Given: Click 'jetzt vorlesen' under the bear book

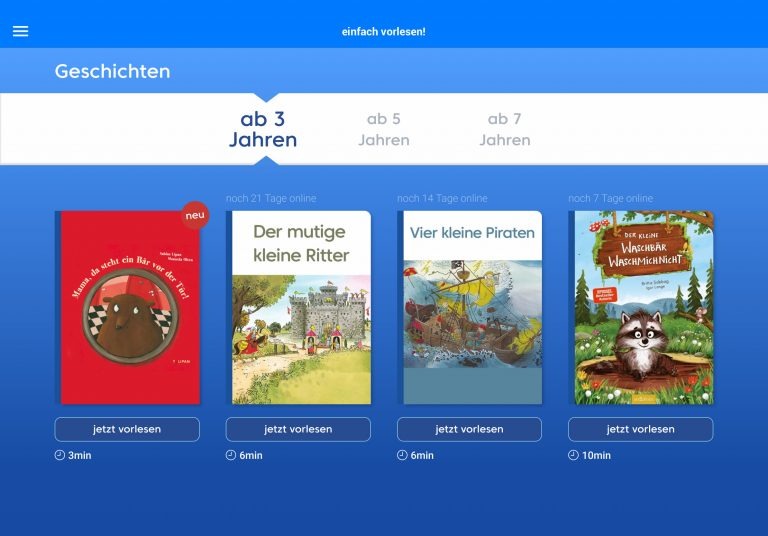Looking at the screenshot, I should pos(127,429).
